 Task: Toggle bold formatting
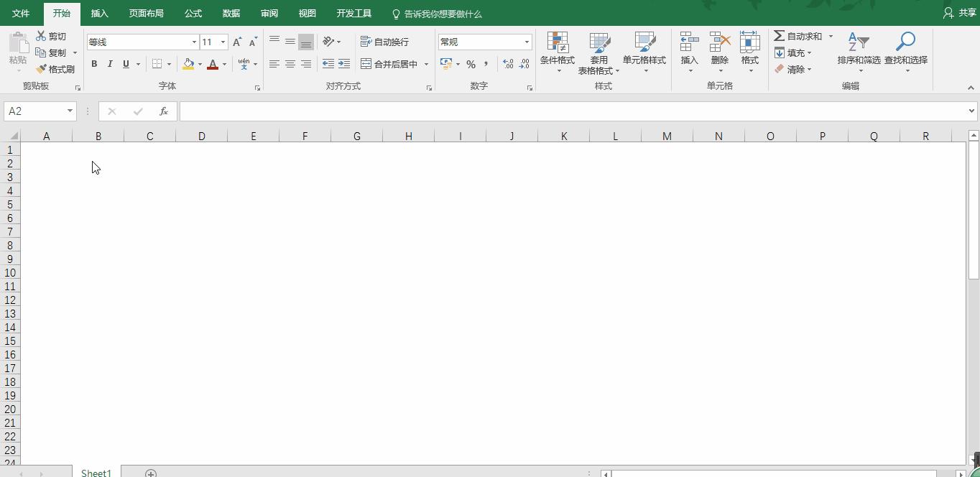[x=93, y=64]
